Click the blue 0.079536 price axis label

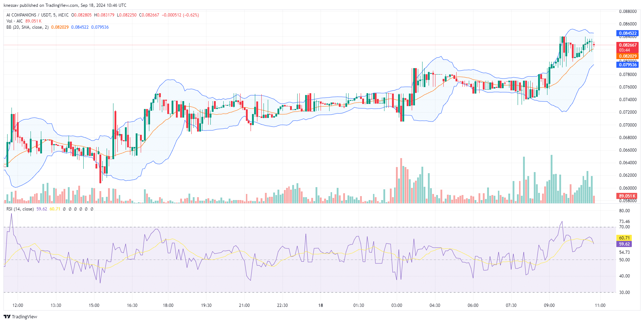(627, 65)
